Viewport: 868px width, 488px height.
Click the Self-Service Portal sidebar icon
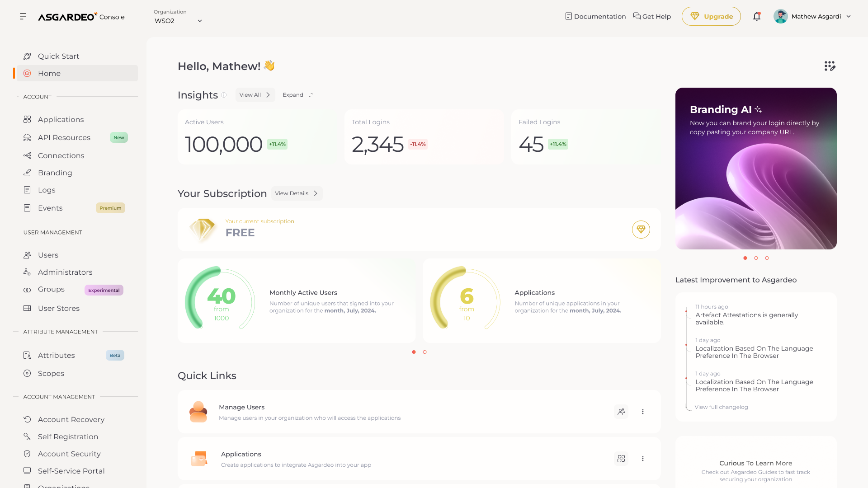[x=27, y=471]
